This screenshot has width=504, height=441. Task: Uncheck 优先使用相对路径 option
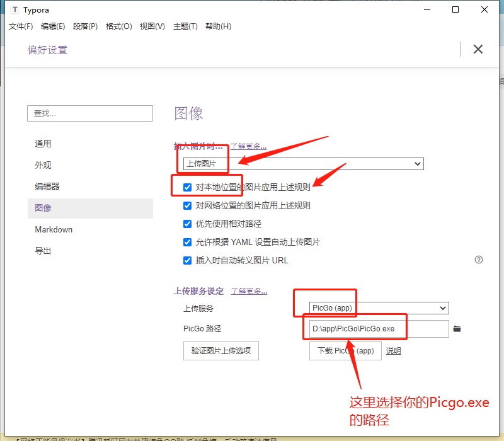(187, 224)
